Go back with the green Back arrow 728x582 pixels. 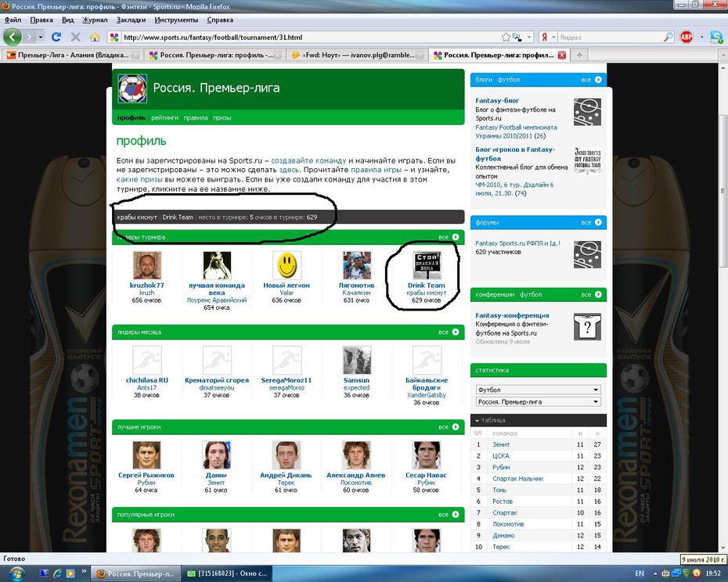click(x=13, y=37)
